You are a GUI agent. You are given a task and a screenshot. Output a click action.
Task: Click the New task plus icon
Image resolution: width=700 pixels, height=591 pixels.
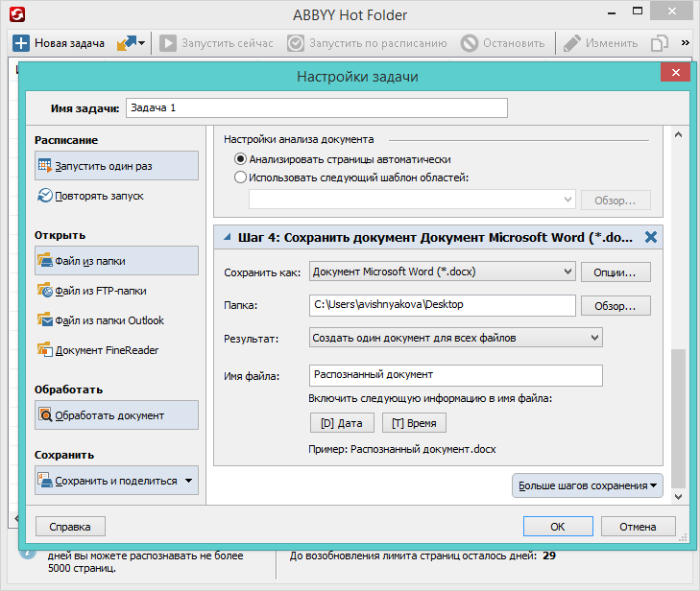pyautogui.click(x=20, y=43)
